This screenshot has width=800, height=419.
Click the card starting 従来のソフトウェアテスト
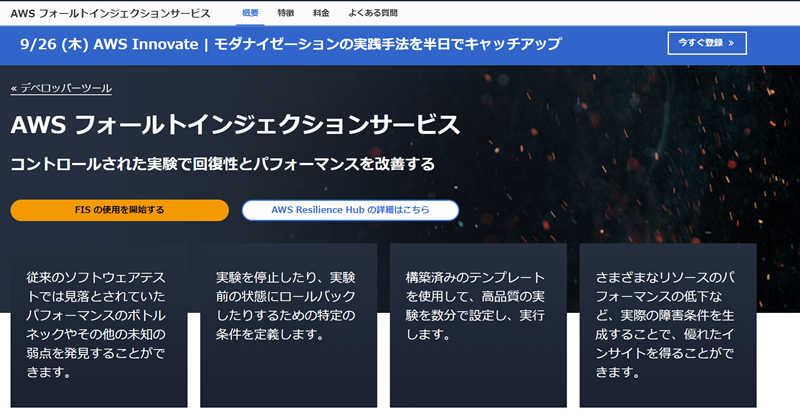[x=99, y=325]
